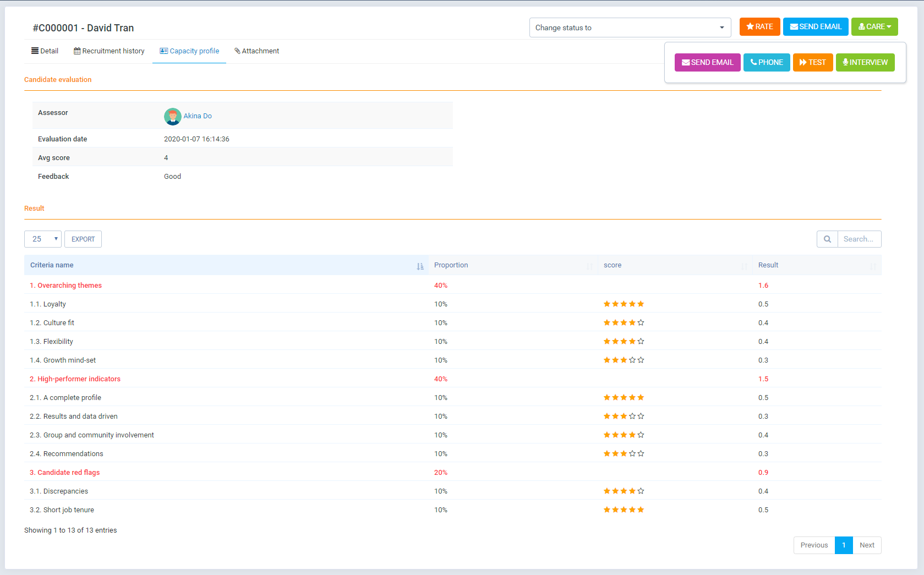Click the orange TEST button

(x=812, y=63)
